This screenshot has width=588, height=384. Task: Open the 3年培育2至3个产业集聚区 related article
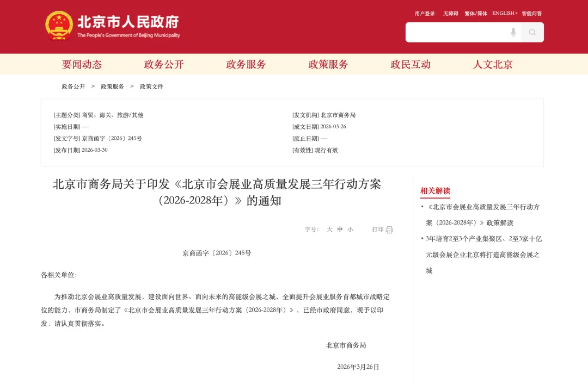pyautogui.click(x=484, y=255)
